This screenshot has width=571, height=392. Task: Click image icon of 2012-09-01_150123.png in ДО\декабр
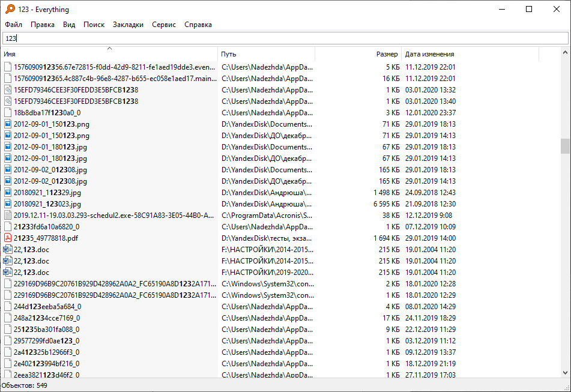tap(8, 136)
